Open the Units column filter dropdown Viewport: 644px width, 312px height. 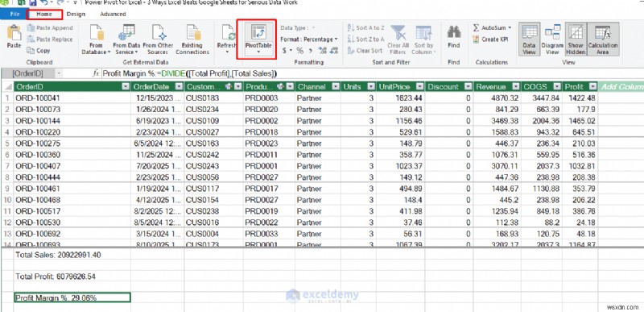(x=371, y=87)
